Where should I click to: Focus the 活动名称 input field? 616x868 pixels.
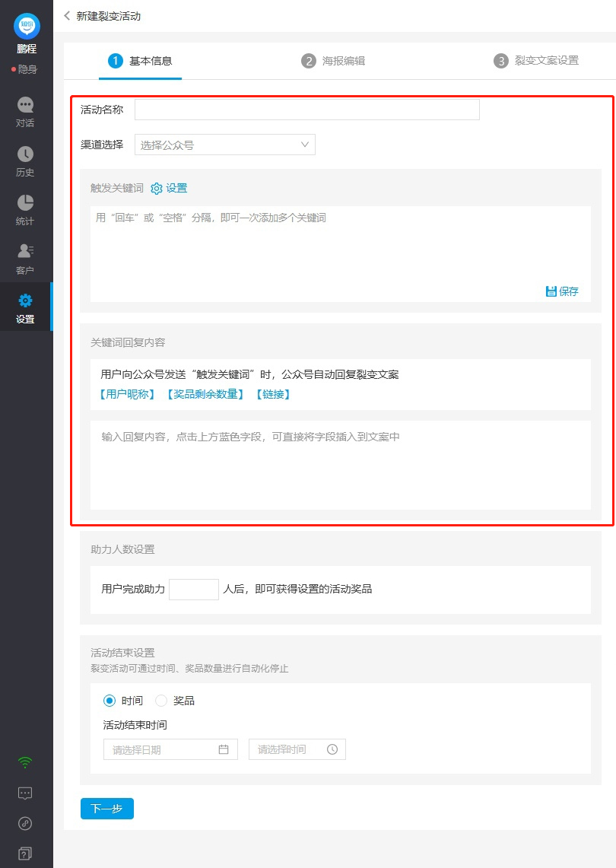(x=307, y=110)
